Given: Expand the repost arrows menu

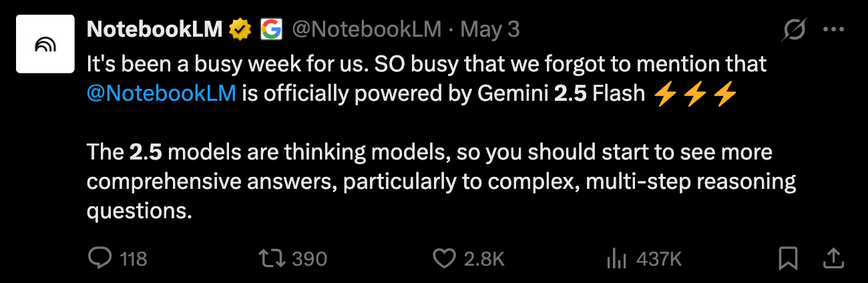Looking at the screenshot, I should 272,258.
